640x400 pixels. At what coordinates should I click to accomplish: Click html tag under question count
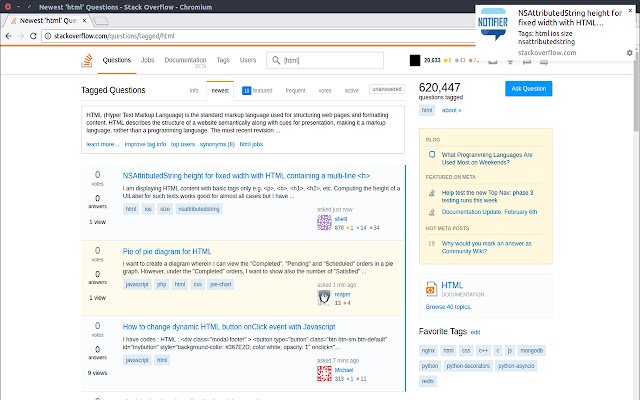click(x=427, y=110)
